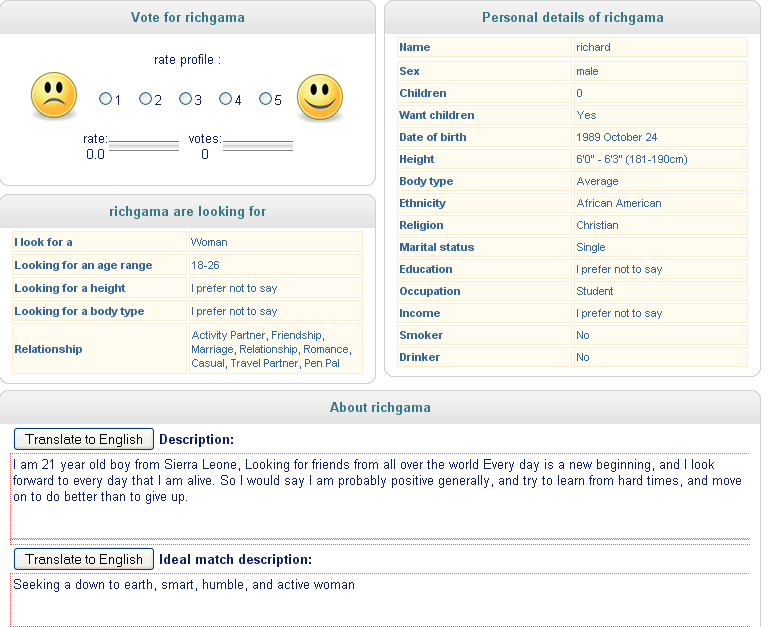769x627 pixels.
Task: Click the 'African American' ethnicity value
Action: [618, 203]
